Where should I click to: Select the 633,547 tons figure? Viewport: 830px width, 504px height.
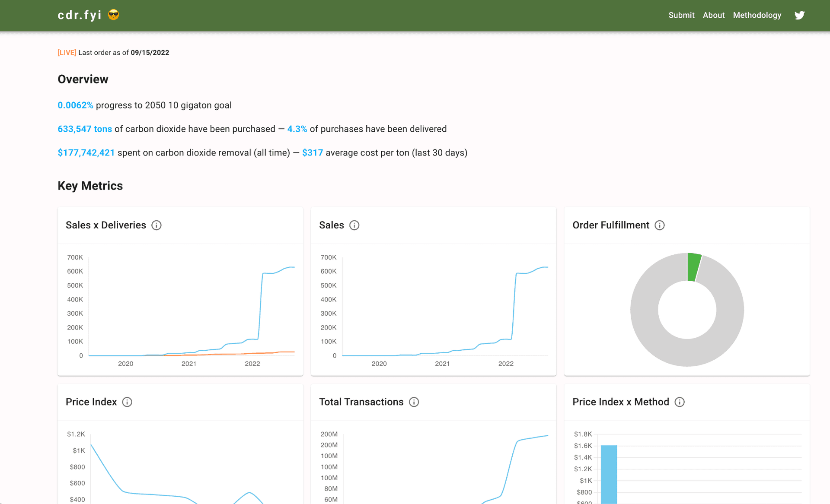click(x=85, y=129)
